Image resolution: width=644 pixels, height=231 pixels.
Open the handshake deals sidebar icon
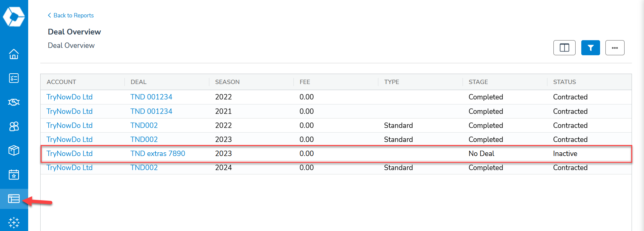click(x=14, y=102)
